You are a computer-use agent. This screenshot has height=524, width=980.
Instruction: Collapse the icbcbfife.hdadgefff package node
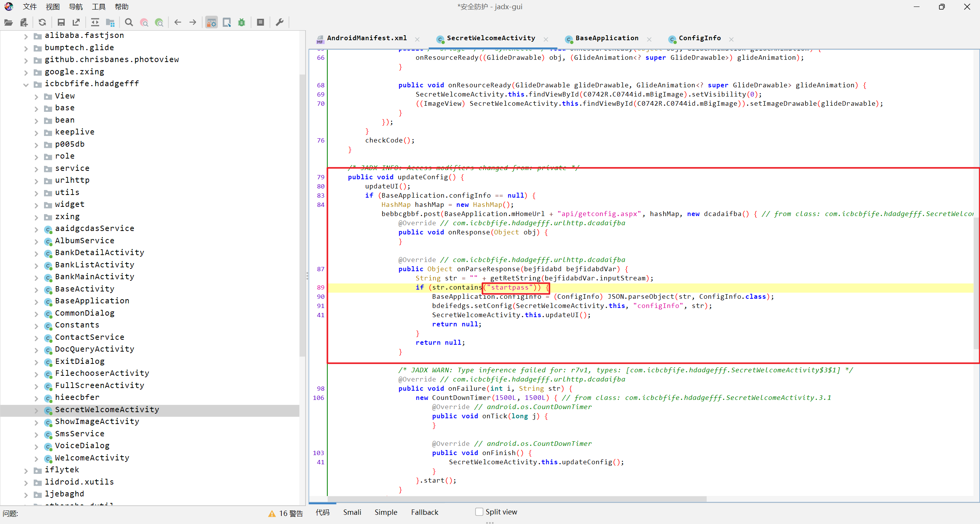tap(26, 84)
